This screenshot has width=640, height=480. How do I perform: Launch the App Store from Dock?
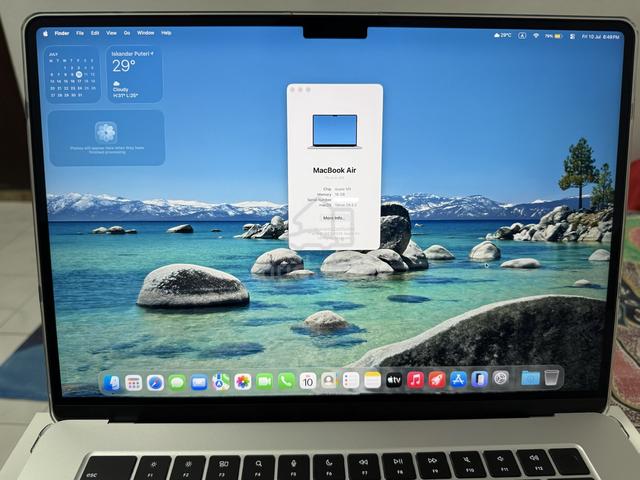[458, 380]
